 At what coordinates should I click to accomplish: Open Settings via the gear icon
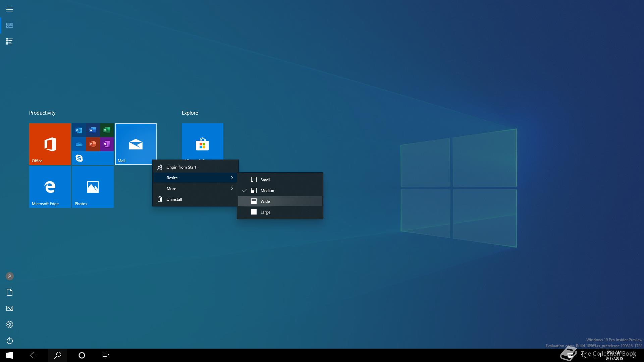pos(10,324)
